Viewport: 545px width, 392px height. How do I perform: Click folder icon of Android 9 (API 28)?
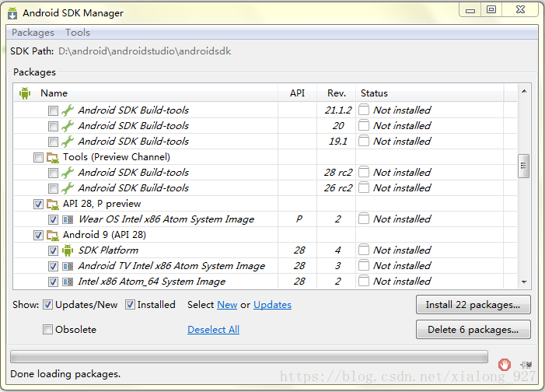tap(53, 236)
